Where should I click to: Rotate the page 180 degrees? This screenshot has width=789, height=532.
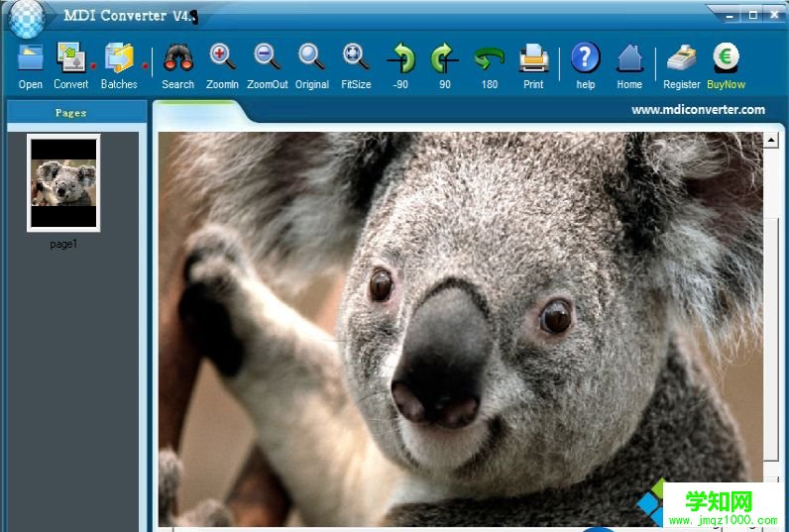point(489,58)
